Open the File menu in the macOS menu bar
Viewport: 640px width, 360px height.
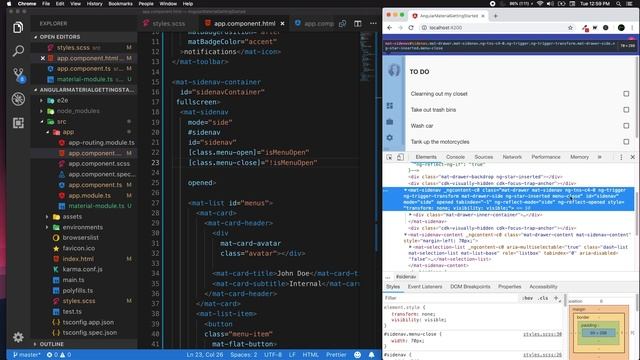click(x=46, y=4)
